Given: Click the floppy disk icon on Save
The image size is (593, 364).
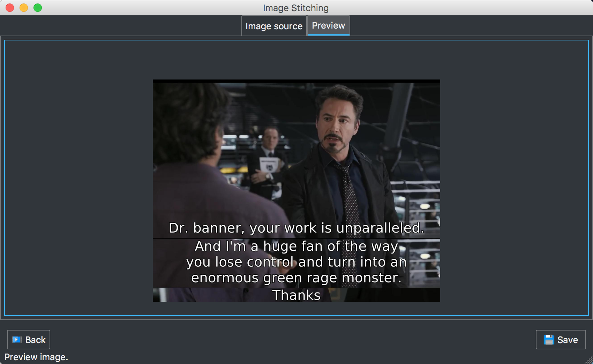Looking at the screenshot, I should pyautogui.click(x=549, y=340).
